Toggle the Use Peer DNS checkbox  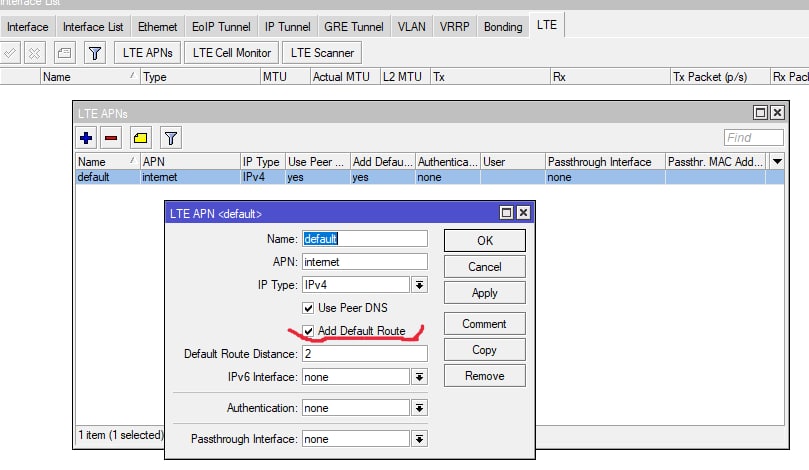click(x=308, y=308)
